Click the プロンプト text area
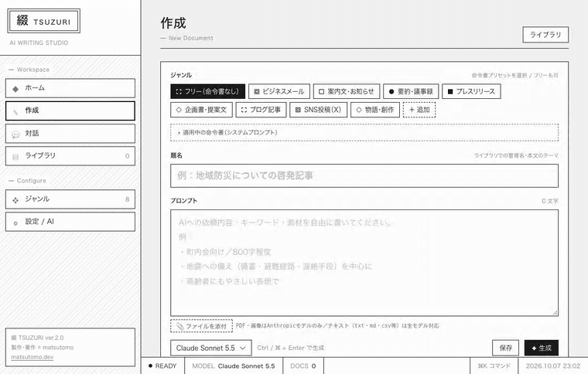The width and height of the screenshot is (588, 374). pos(364,263)
